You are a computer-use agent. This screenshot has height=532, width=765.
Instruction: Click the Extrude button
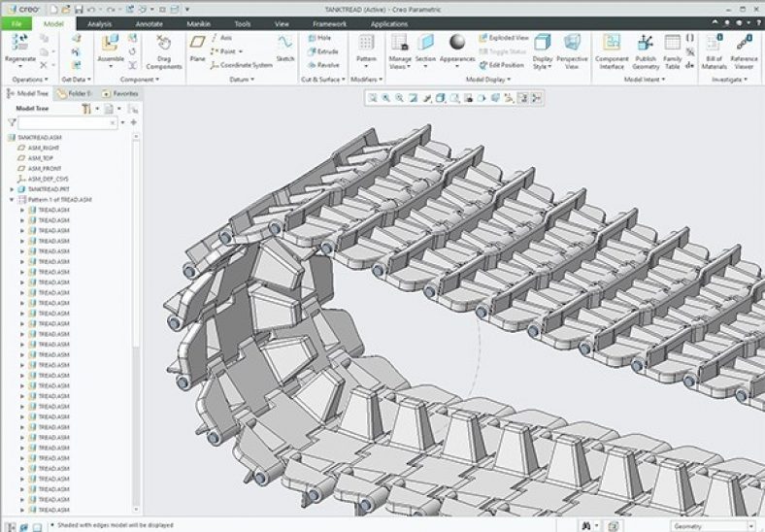pyautogui.click(x=321, y=50)
